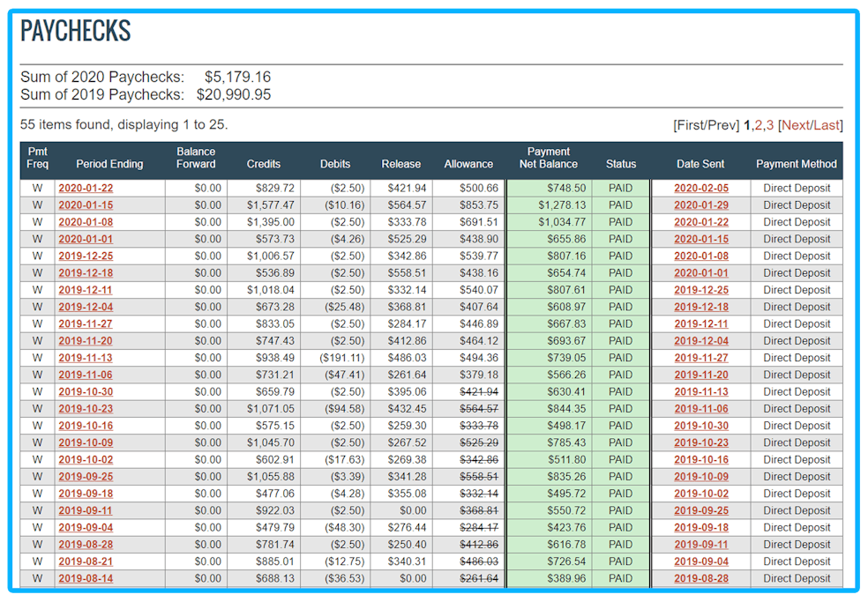Click the Date Sent column header
The width and height of the screenshot is (868, 602).
coord(700,164)
